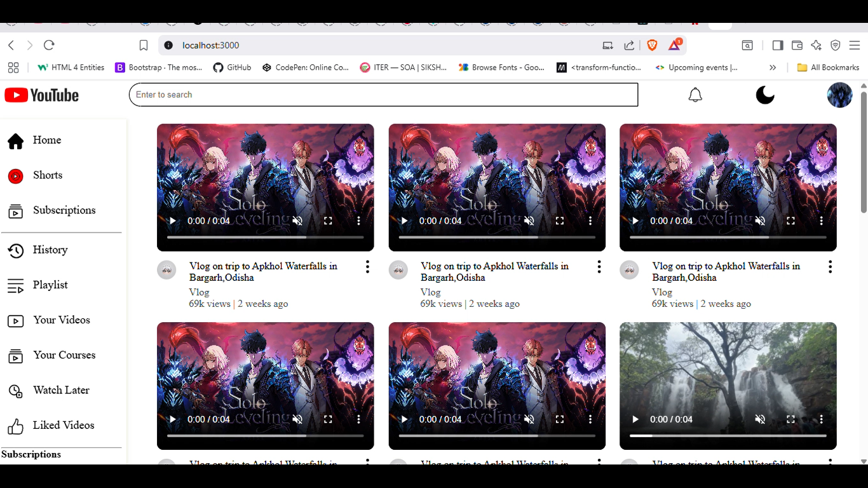Open watch History
868x488 pixels.
coord(37,250)
